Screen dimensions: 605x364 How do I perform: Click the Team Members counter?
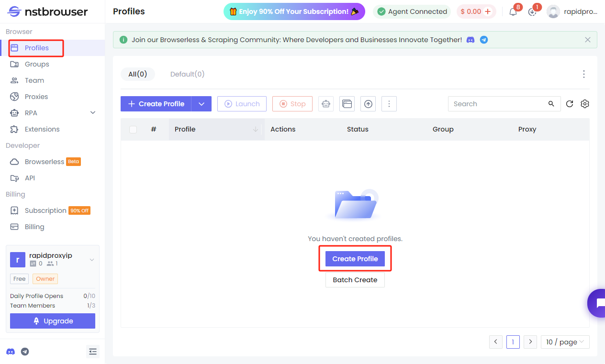[x=53, y=306]
